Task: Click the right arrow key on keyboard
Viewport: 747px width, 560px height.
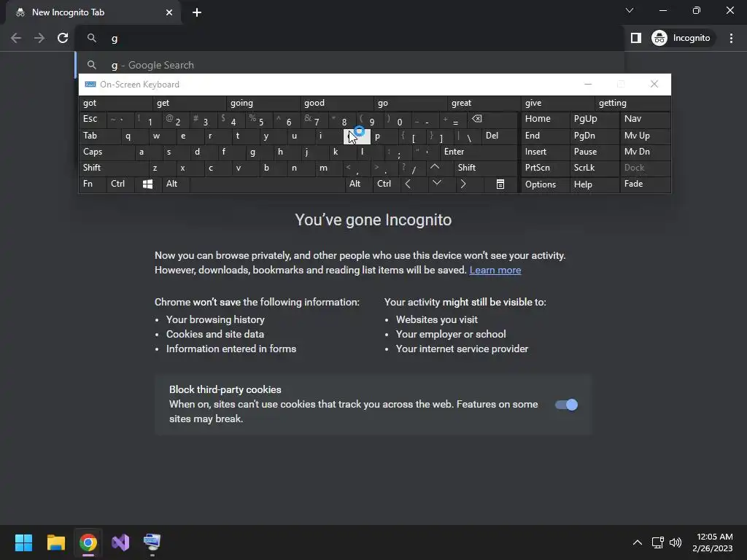Action: tap(463, 184)
